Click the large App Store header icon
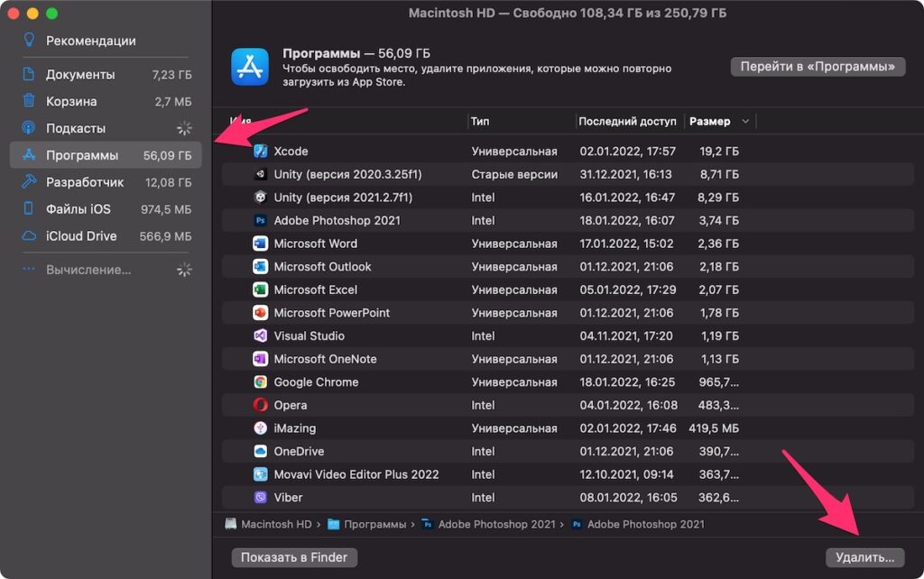The width and height of the screenshot is (924, 579). click(x=250, y=67)
